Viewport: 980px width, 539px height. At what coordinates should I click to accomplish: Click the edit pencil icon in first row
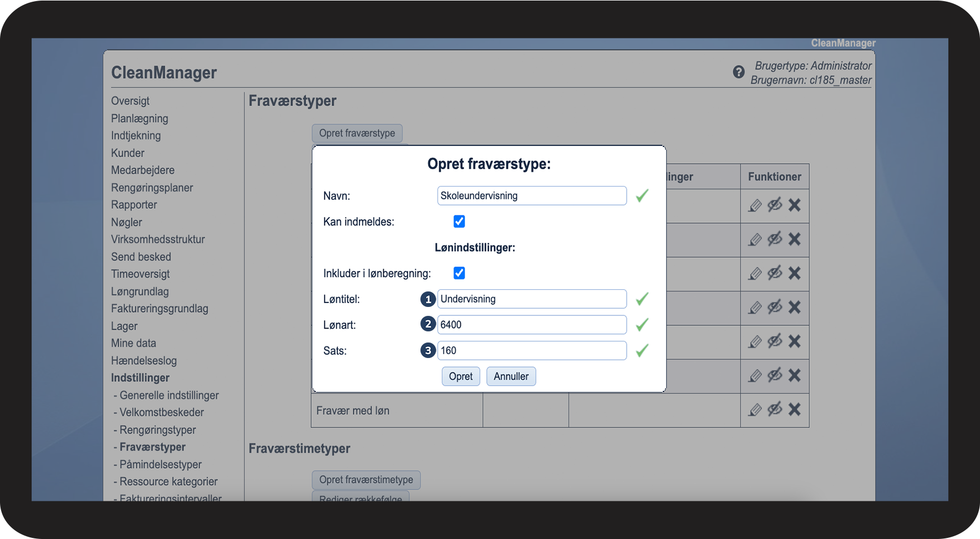[x=755, y=205]
